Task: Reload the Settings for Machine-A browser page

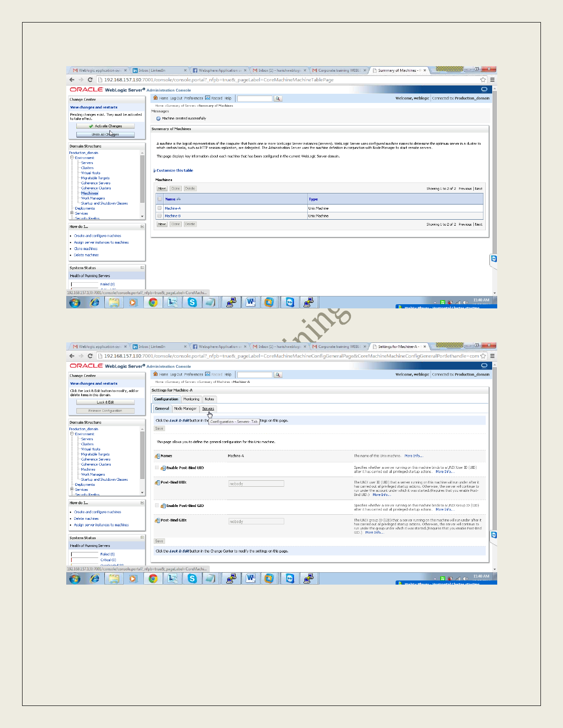Action: 90,356
